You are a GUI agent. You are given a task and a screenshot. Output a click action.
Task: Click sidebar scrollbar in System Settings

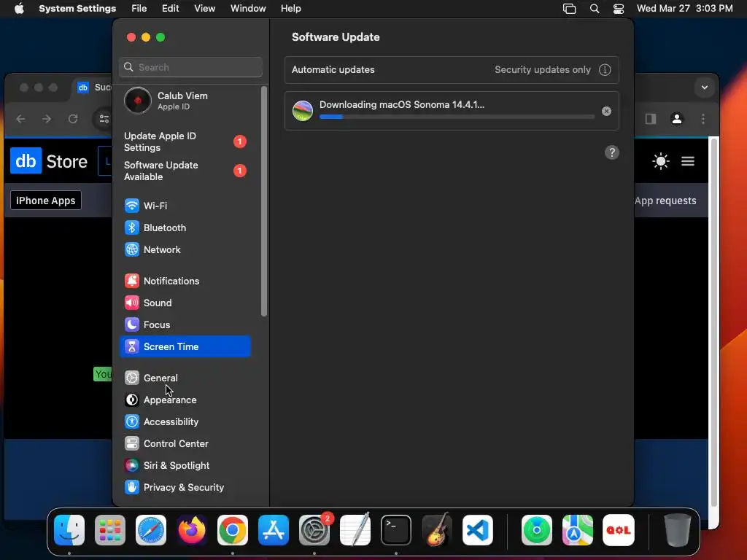click(264, 201)
